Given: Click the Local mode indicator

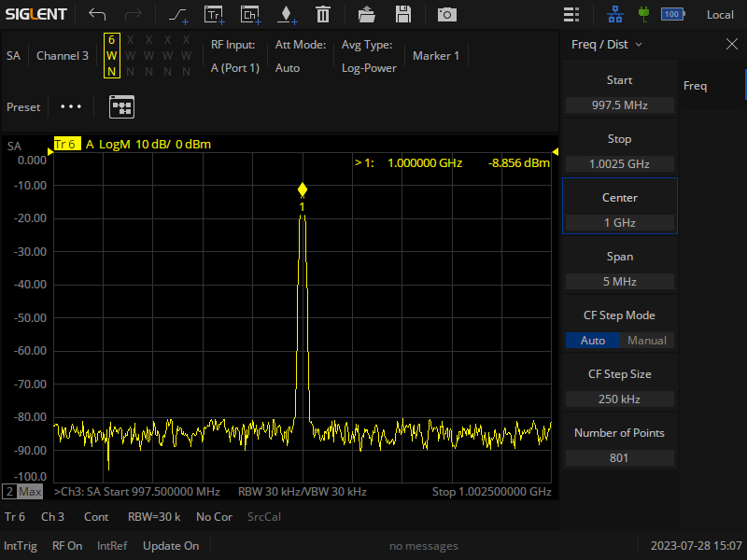Looking at the screenshot, I should click(x=720, y=15).
